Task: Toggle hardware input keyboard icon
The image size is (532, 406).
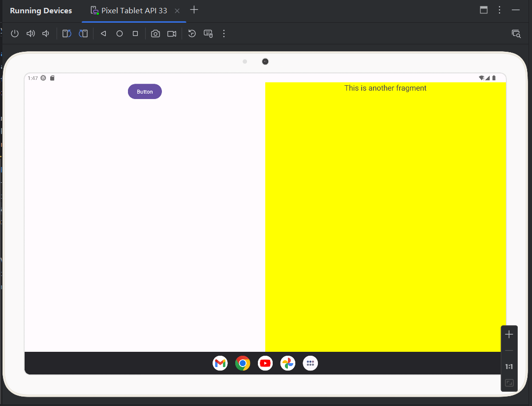Action: [208, 34]
